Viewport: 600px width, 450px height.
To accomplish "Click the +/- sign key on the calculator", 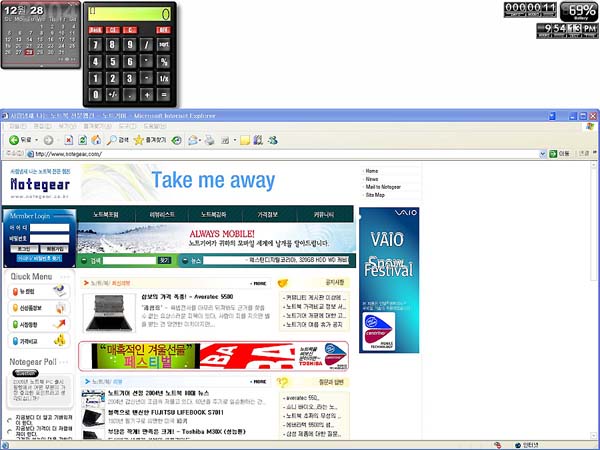I will click(x=112, y=95).
